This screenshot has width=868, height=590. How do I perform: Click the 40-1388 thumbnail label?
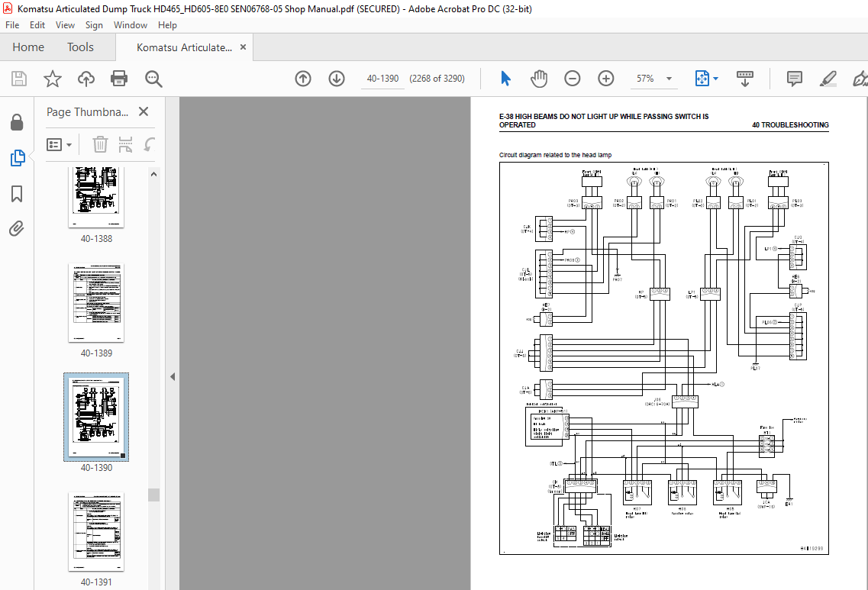96,239
